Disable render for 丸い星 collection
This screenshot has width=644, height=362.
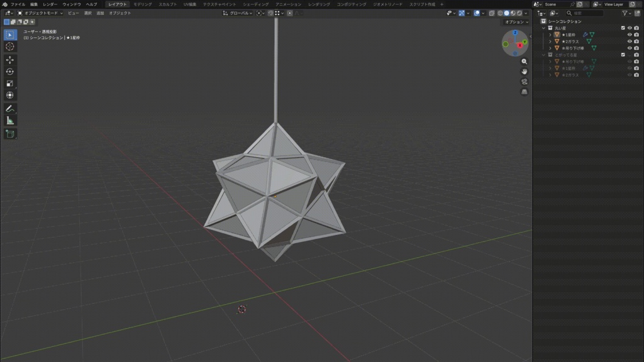[636, 28]
